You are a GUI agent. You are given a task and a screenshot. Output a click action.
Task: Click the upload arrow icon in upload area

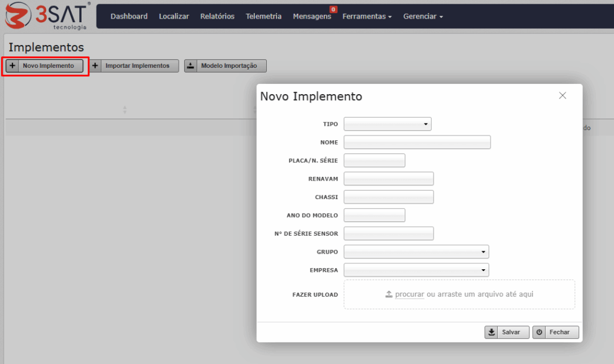[x=389, y=294]
